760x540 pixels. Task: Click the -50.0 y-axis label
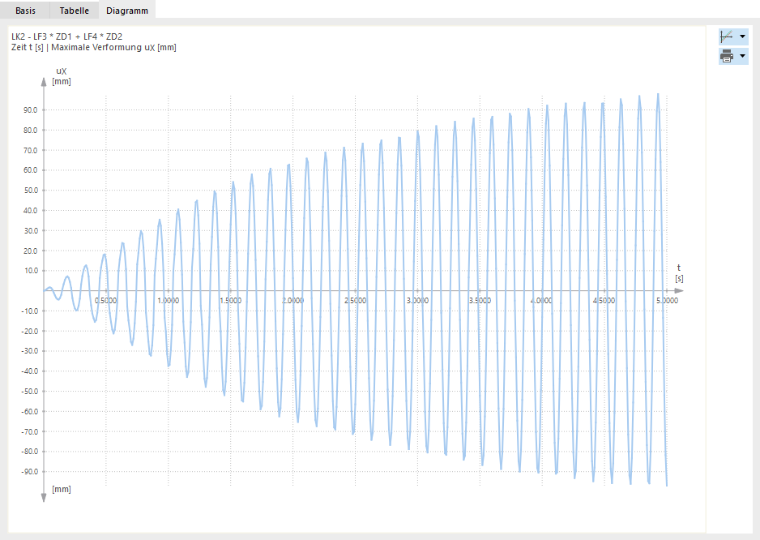point(29,391)
